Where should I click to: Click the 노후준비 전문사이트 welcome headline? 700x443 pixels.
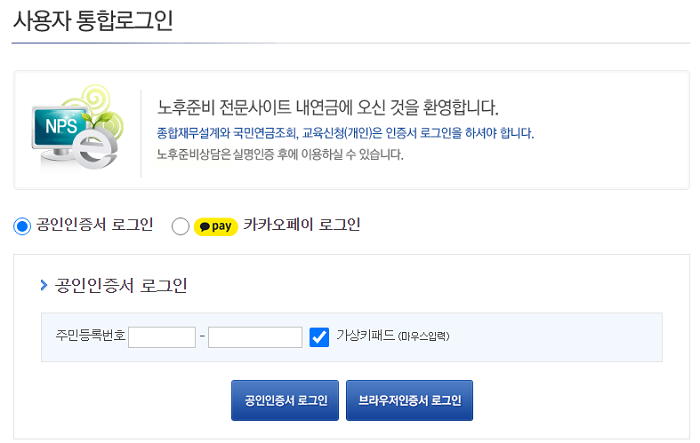pos(328,107)
